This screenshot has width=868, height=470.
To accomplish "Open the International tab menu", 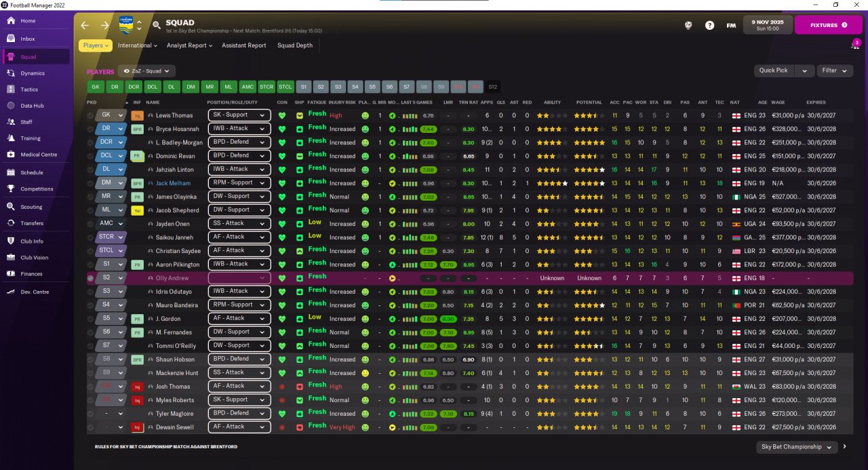I will point(137,45).
